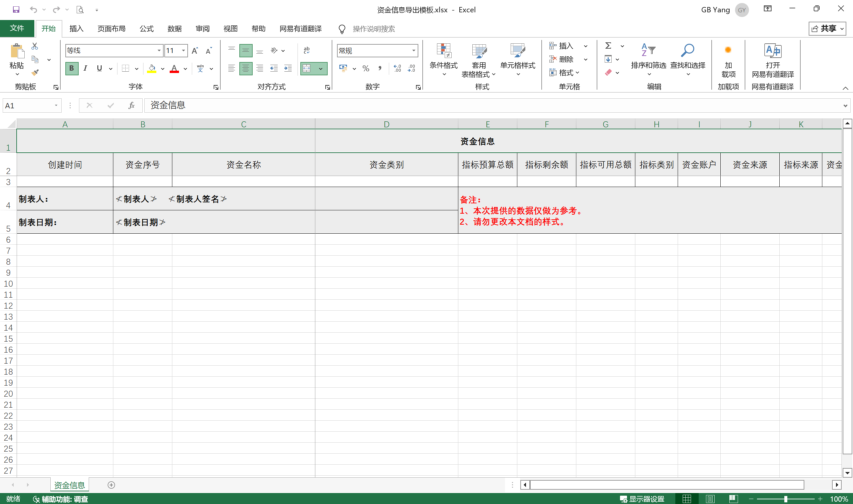
Task: Undo the last action
Action: [33, 10]
